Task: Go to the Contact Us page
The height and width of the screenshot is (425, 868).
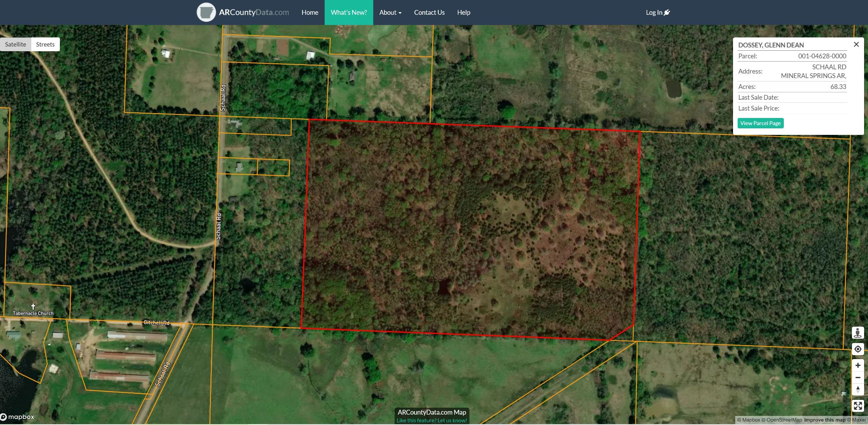Action: point(429,12)
